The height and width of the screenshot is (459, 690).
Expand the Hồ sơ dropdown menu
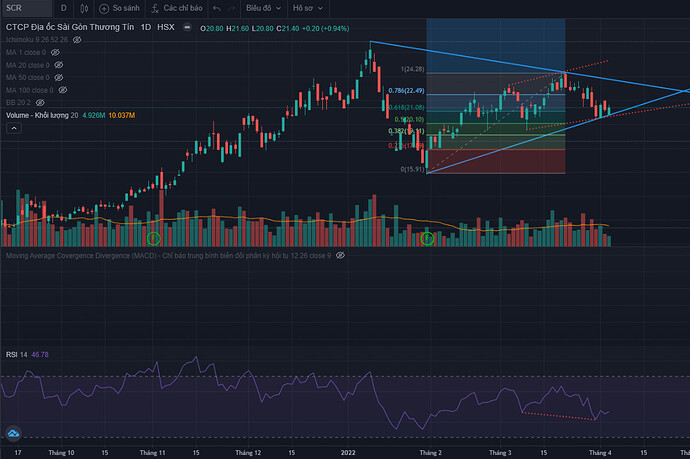pos(308,8)
